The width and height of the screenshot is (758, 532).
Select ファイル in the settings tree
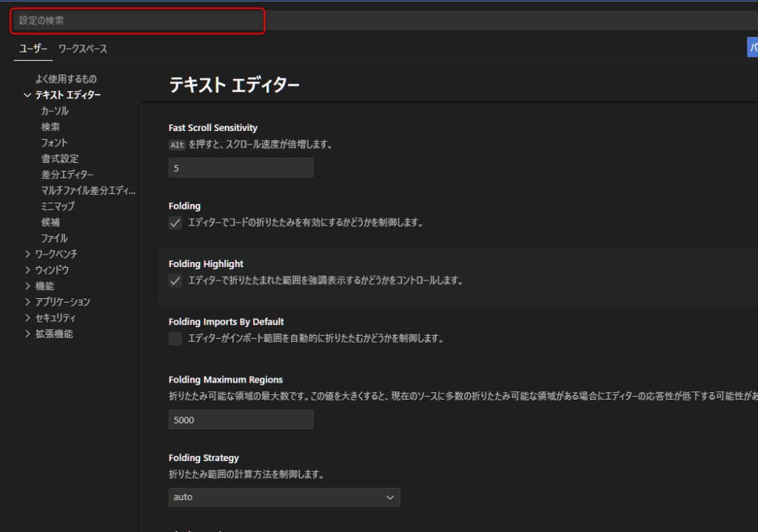click(x=54, y=238)
